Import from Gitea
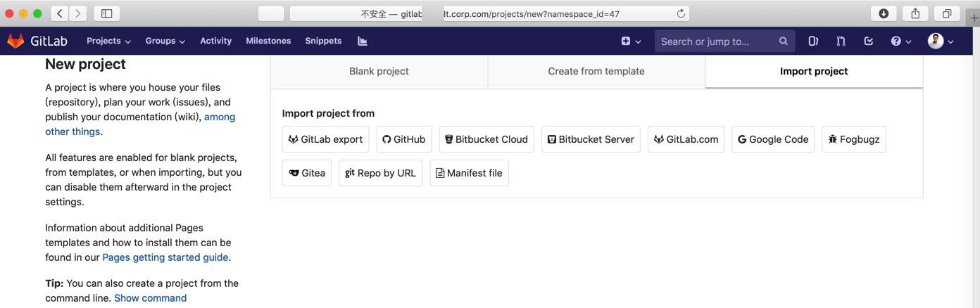Viewport: 980px width, 308px height. coord(307,173)
